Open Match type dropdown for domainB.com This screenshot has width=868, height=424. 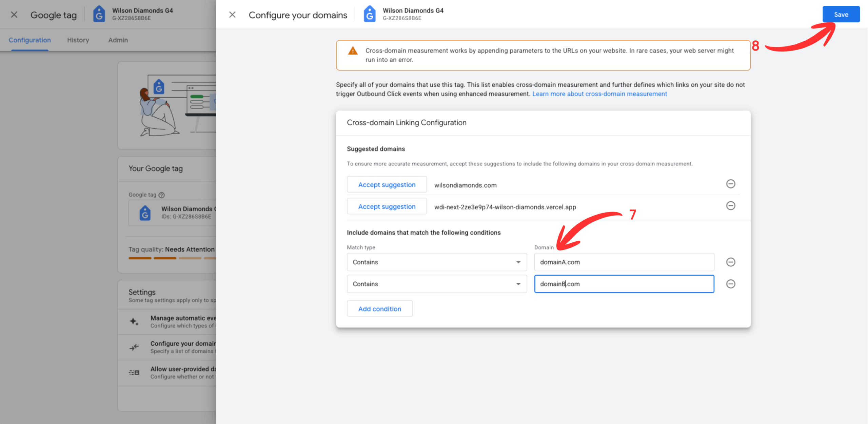(x=437, y=284)
